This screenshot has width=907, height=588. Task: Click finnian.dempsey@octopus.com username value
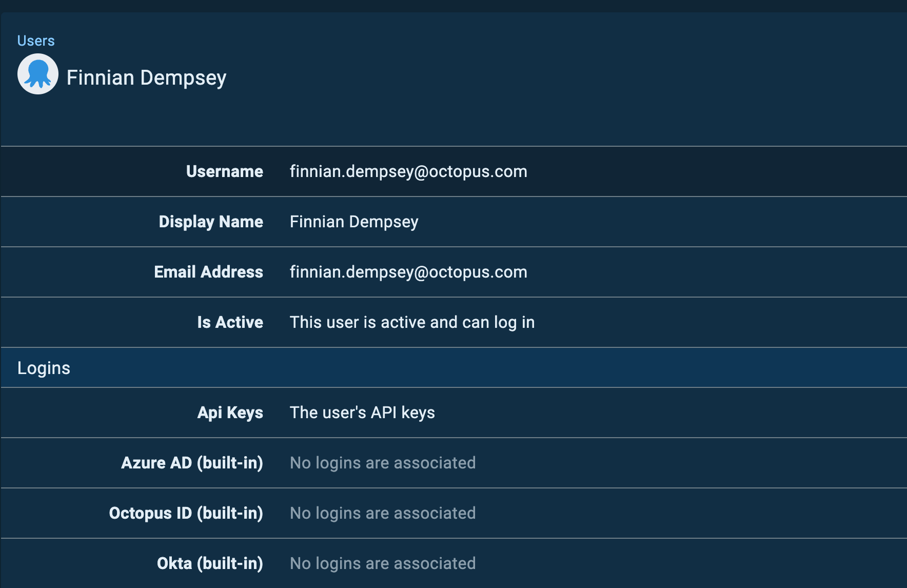pyautogui.click(x=408, y=171)
